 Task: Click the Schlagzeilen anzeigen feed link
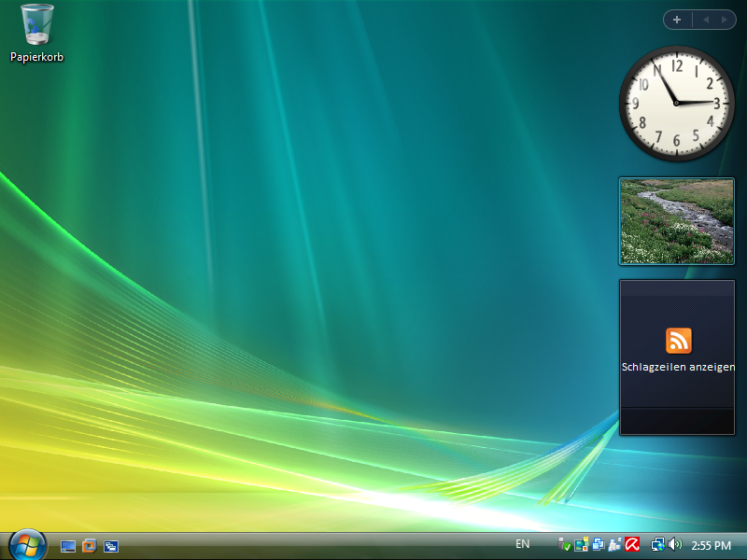(x=677, y=367)
